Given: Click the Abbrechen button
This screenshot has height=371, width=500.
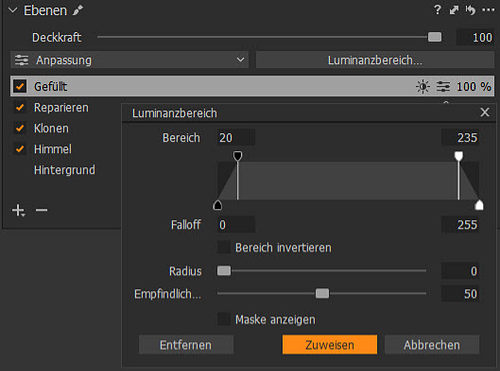Looking at the screenshot, I should point(432,345).
